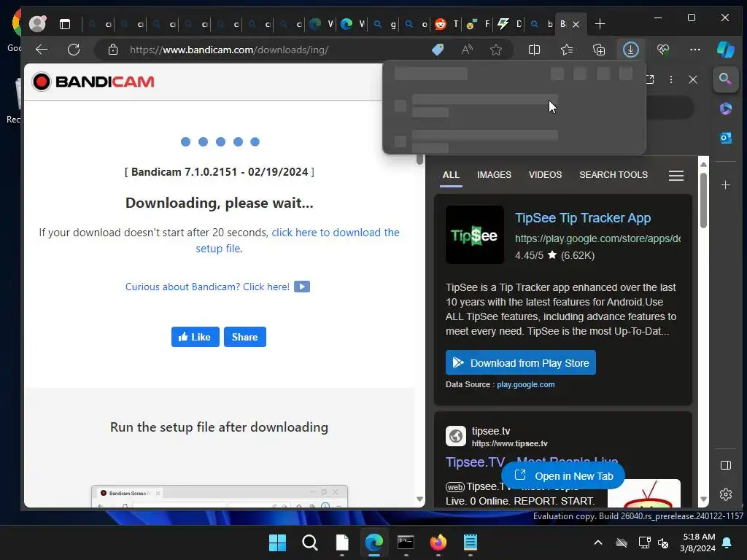Open Settings and more menu
This screenshot has height=560, width=747.
[x=695, y=50]
